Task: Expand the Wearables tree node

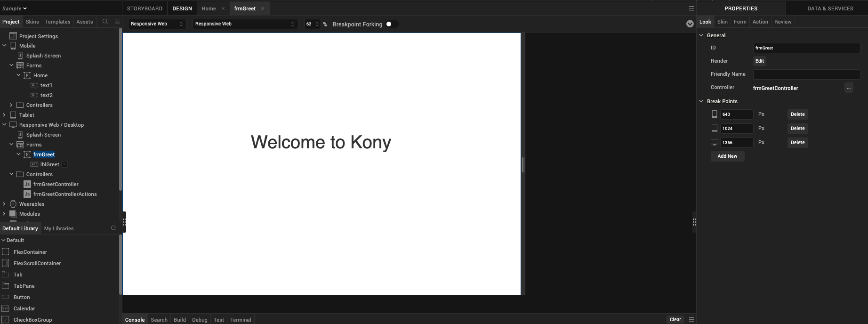Action: [4, 204]
